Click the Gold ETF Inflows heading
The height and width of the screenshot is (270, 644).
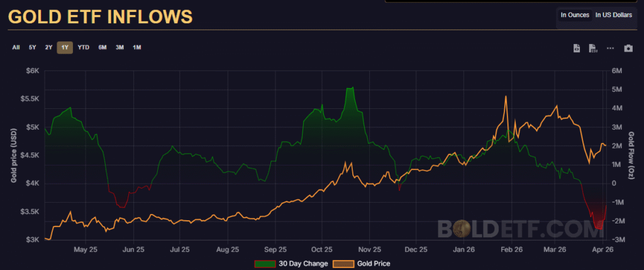point(100,16)
